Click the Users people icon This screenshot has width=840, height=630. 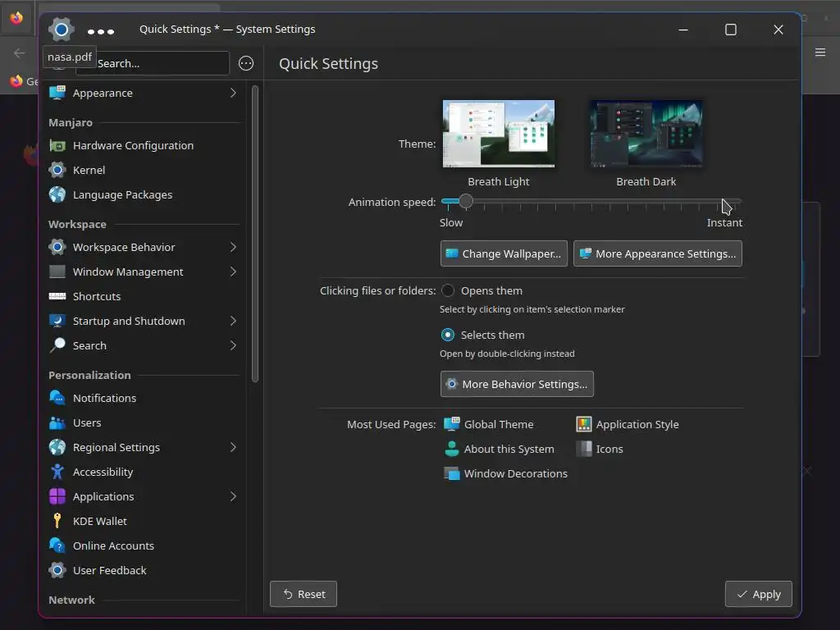pyautogui.click(x=57, y=422)
